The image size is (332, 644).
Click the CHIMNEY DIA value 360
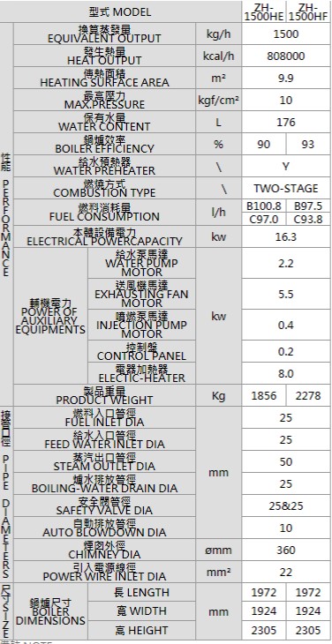(286, 550)
